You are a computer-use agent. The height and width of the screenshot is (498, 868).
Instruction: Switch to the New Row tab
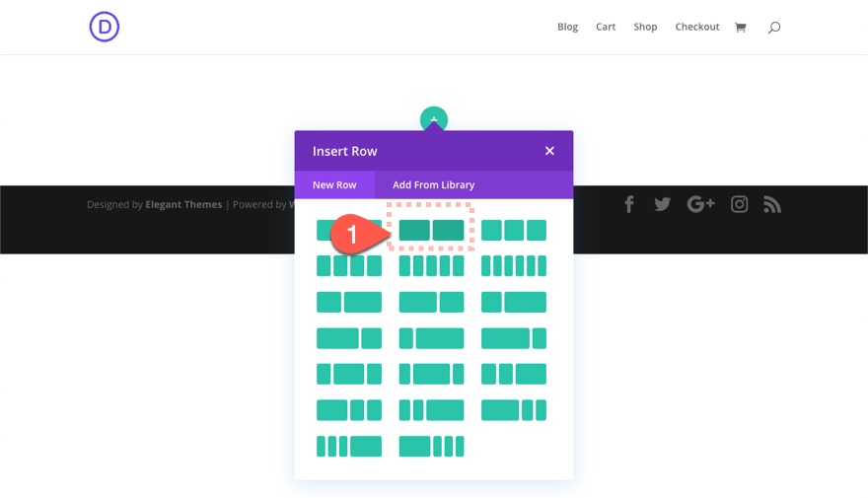pyautogui.click(x=334, y=184)
